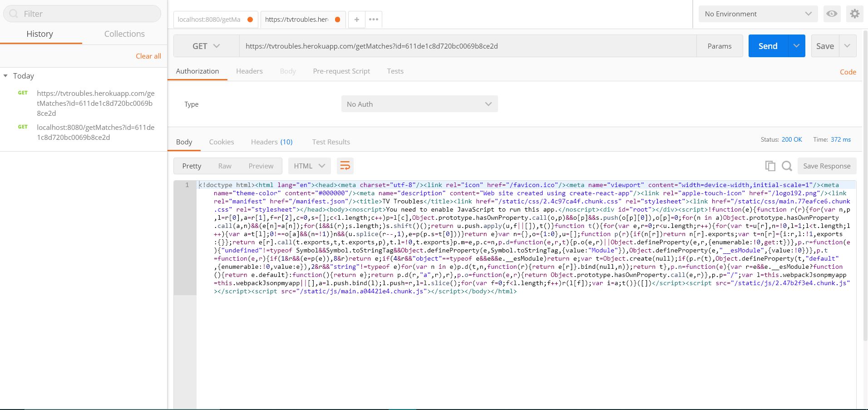This screenshot has height=410, width=868.
Task: Open the Authorization tab
Action: point(197,71)
